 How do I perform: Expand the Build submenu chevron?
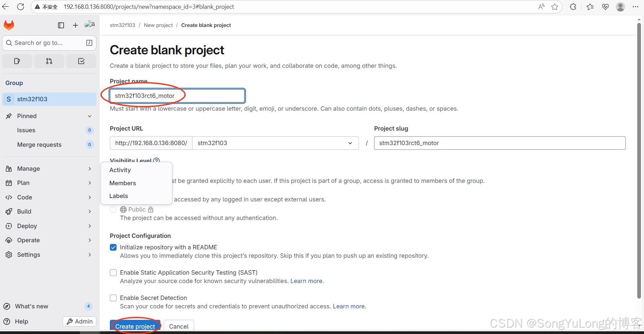[x=90, y=212]
